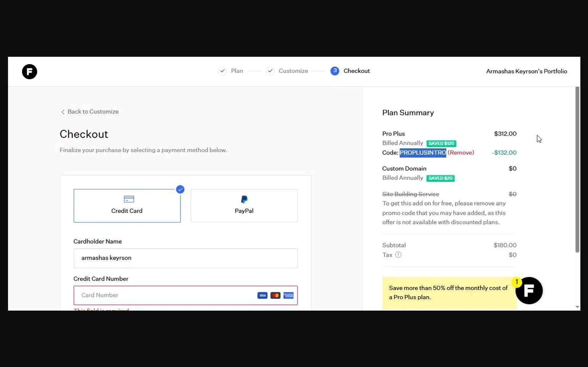The image size is (588, 367).
Task: Click the checkmark beside Plan step
Action: (222, 71)
